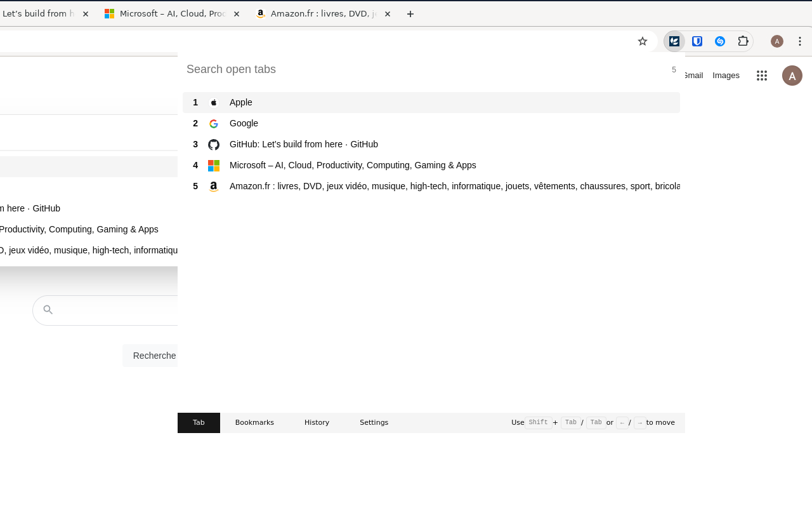The image size is (812, 508).
Task: Click the Shift key hint in the footer
Action: [x=538, y=423]
